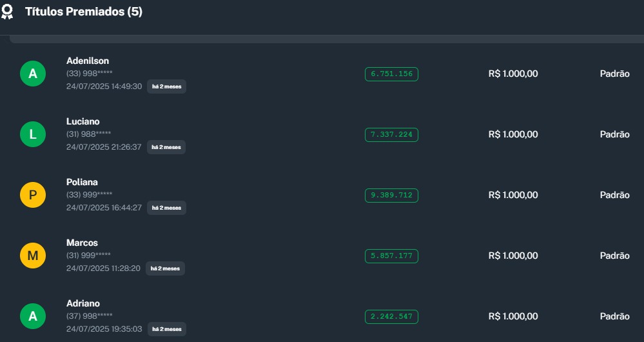
Task: Click the award ribbon icon beside Títulos Premiados
Action: [7, 12]
